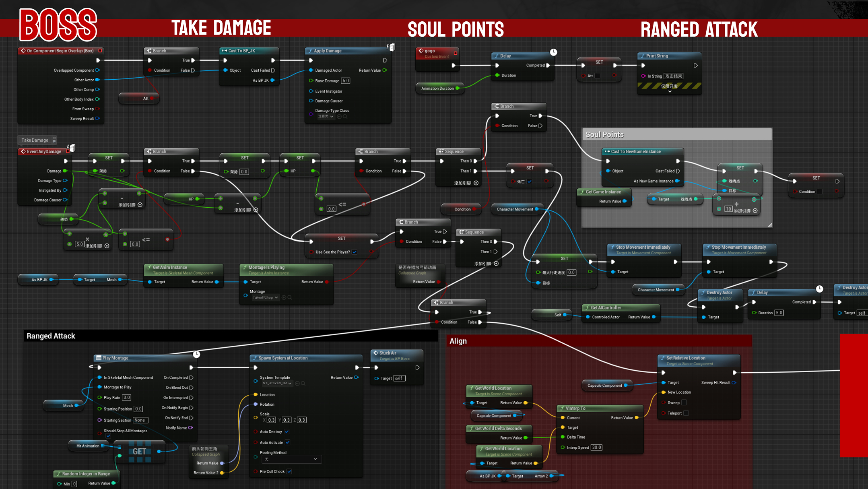
Task: Uncheck Use See the Player? checkbox
Action: (x=355, y=252)
